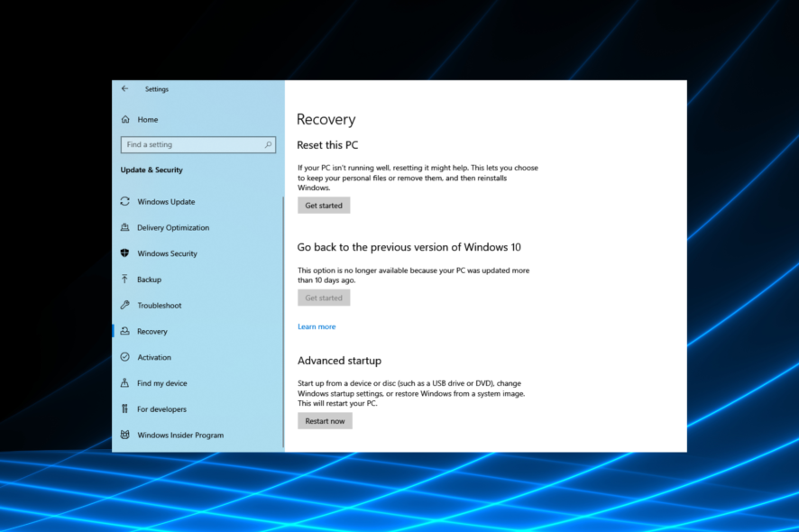Click the Recovery icon in sidebar
Screen dimensions: 799x532
[x=124, y=331]
